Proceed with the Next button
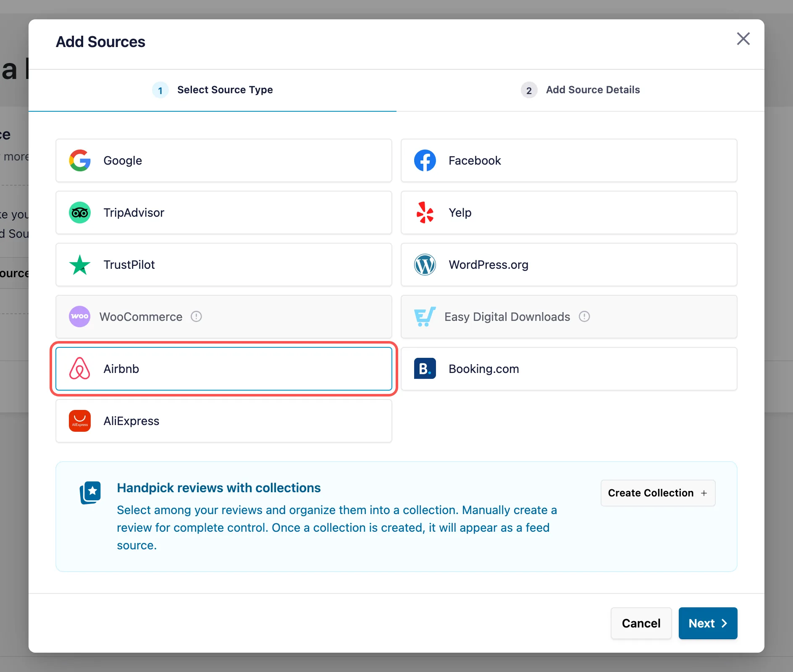Screen dimensions: 793x672 point(708,623)
